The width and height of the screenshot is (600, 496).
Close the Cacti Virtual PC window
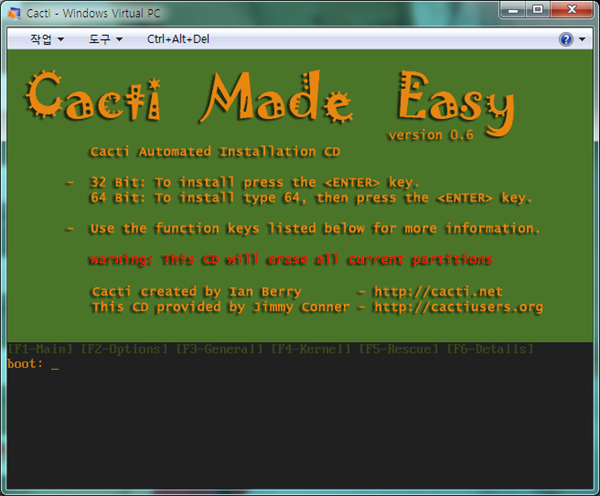tap(572, 10)
